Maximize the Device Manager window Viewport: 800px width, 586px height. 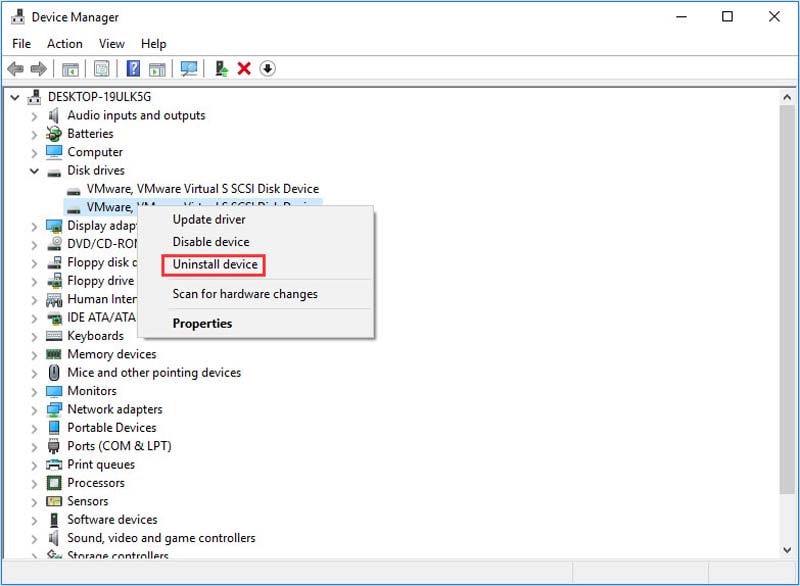(x=728, y=17)
